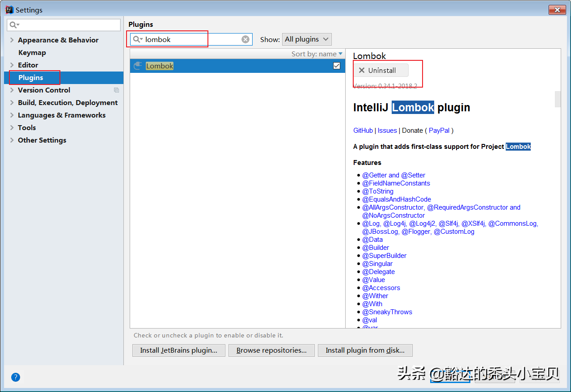Select Other Settings category
The image size is (571, 392).
(42, 140)
